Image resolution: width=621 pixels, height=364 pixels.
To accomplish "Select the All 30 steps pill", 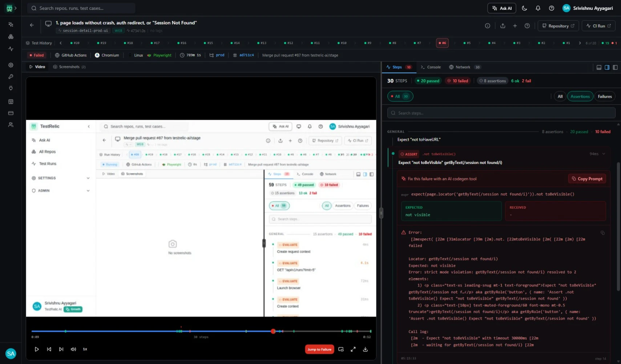I will click(400, 96).
